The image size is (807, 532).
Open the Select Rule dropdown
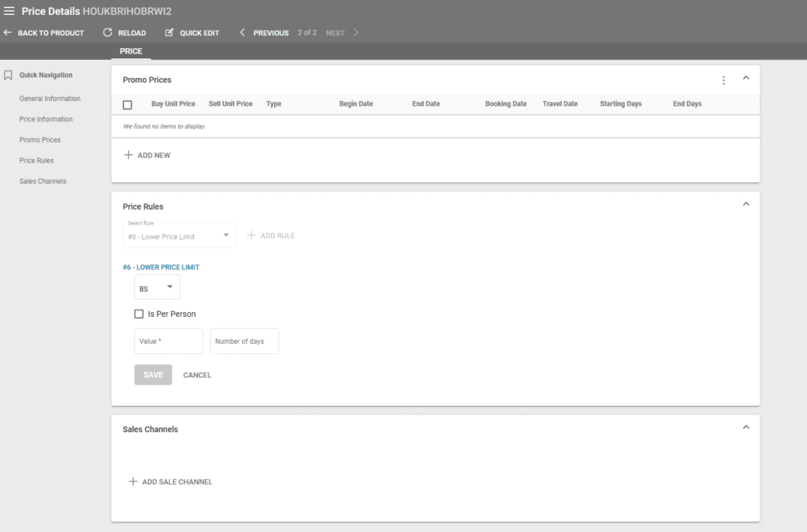[x=180, y=236]
